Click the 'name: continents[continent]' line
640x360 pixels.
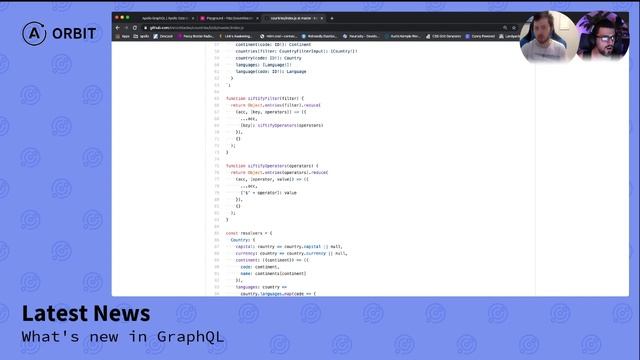point(273,273)
